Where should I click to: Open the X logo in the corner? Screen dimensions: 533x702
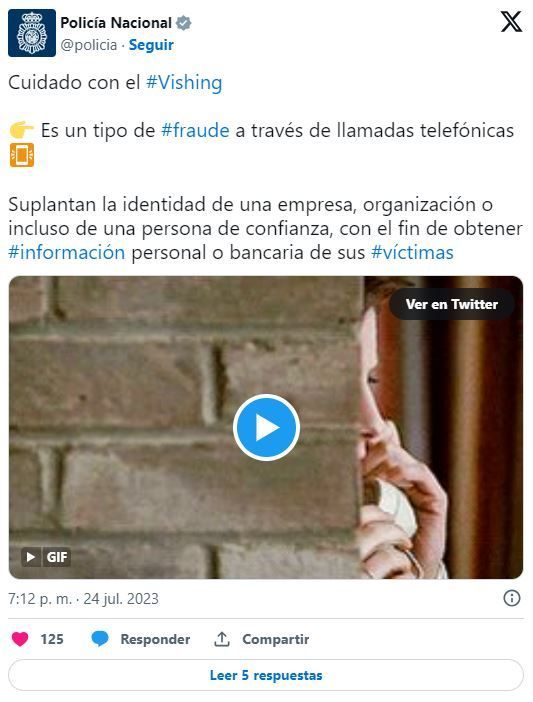point(511,22)
